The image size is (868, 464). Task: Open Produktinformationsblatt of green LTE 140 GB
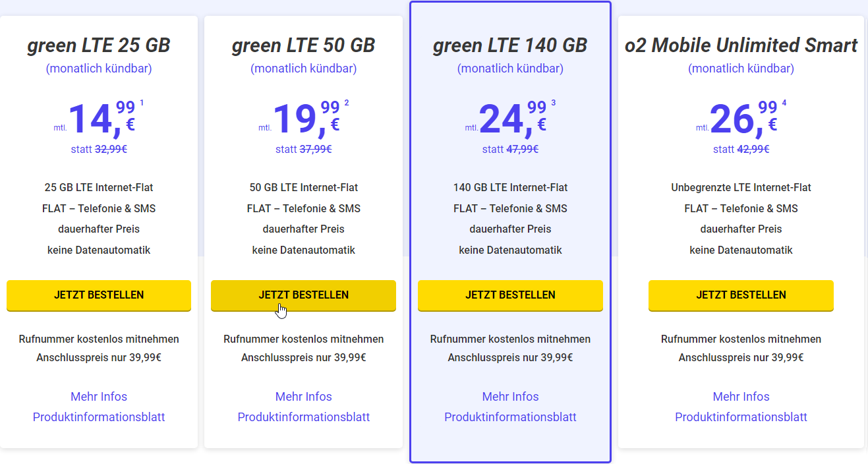tap(510, 417)
